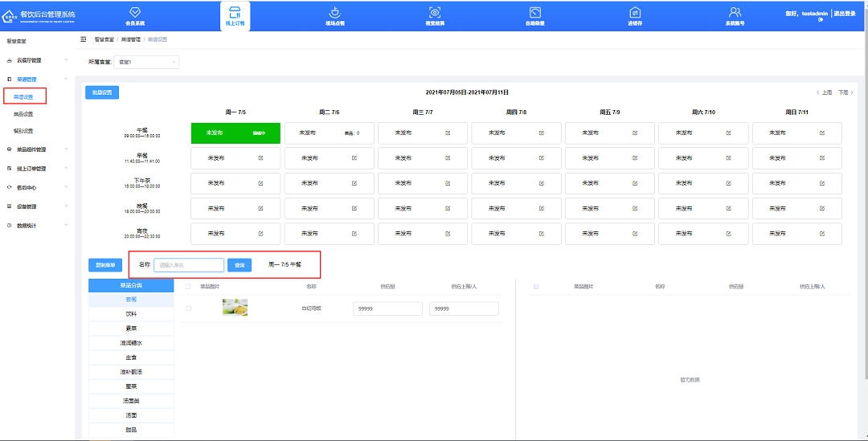Viewport: 868px width, 441px height.
Task: Expand the 云餐厅管理 sidebar menu
Action: click(x=35, y=60)
